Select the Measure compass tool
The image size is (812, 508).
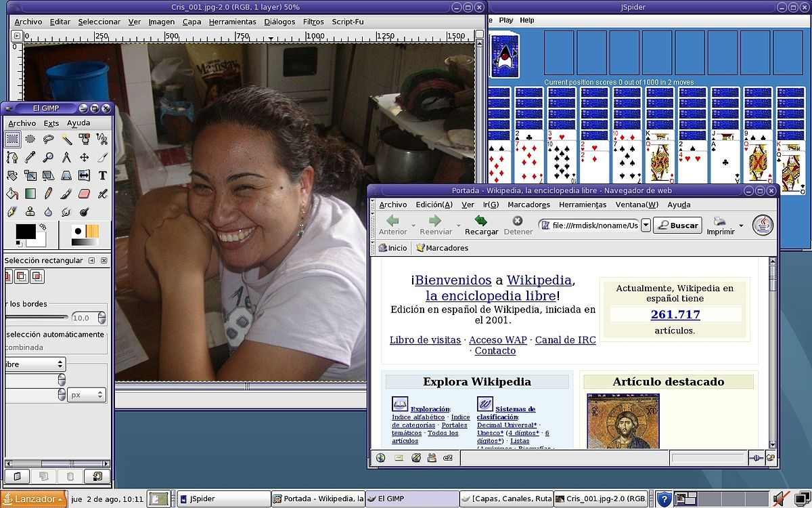click(66, 158)
